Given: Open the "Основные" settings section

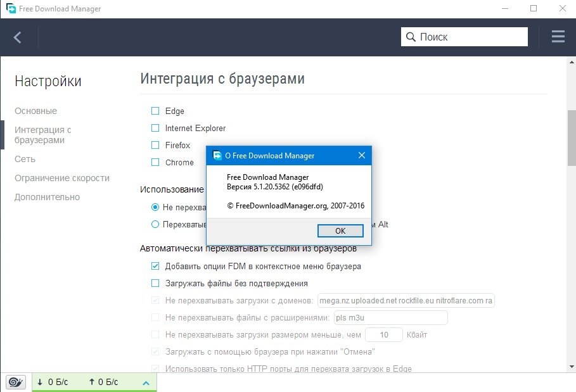Looking at the screenshot, I should [35, 111].
